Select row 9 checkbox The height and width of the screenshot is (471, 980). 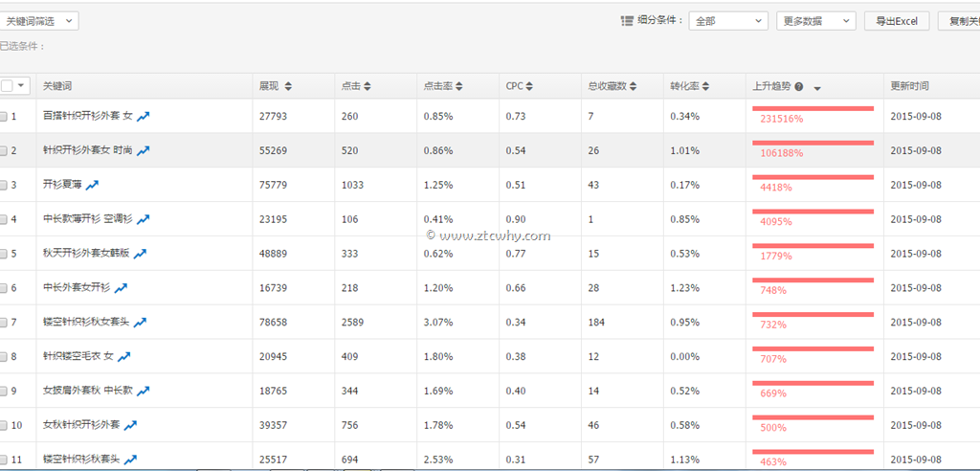(x=4, y=392)
